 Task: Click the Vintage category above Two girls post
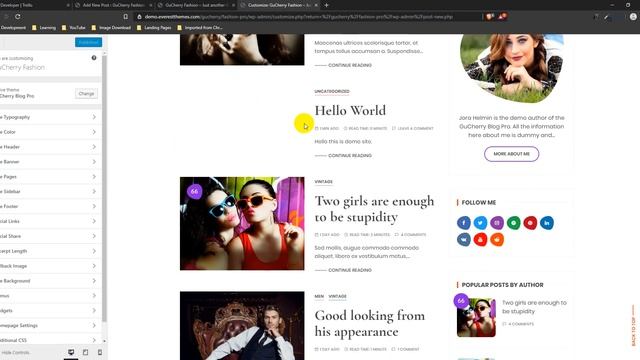coord(323,182)
